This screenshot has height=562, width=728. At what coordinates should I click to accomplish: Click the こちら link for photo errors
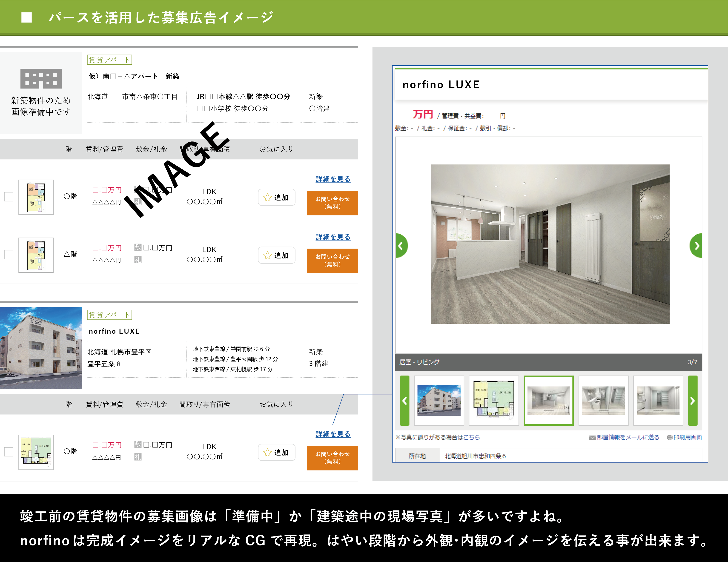(471, 437)
